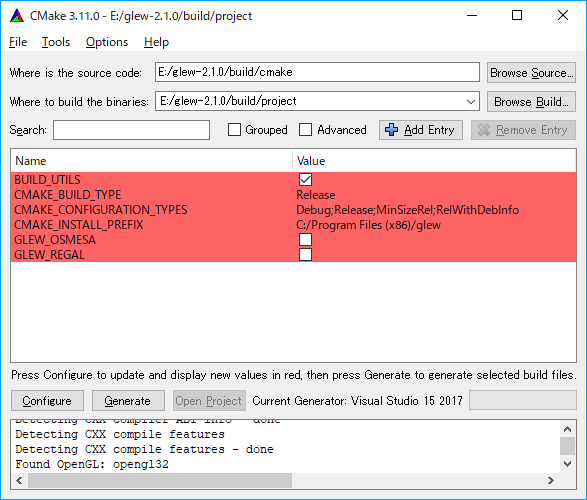Close the CMake window
This screenshot has height=500, width=587.
click(563, 16)
